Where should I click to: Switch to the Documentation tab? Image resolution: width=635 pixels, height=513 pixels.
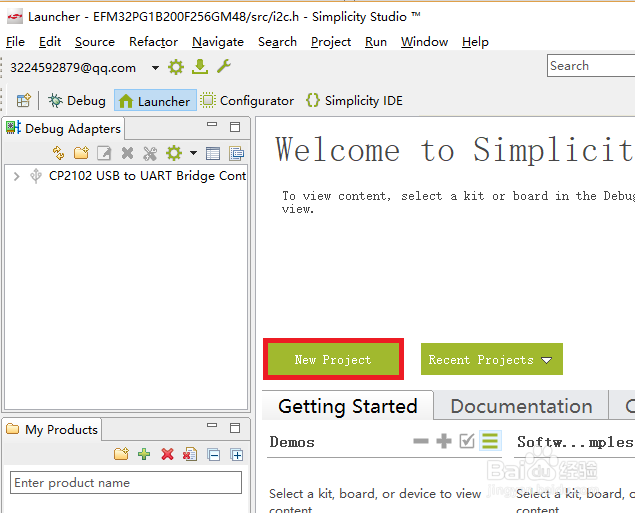click(521, 406)
